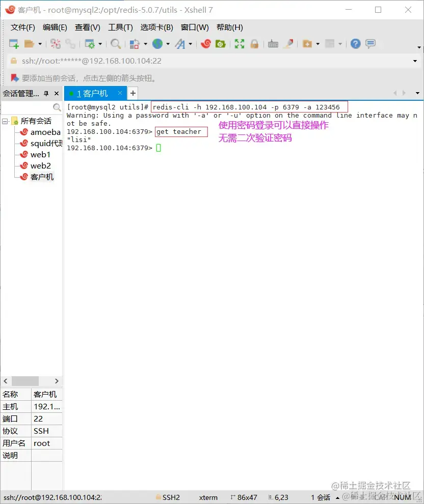Click the New session toolbar icon
424x504 pixels.
[14, 44]
